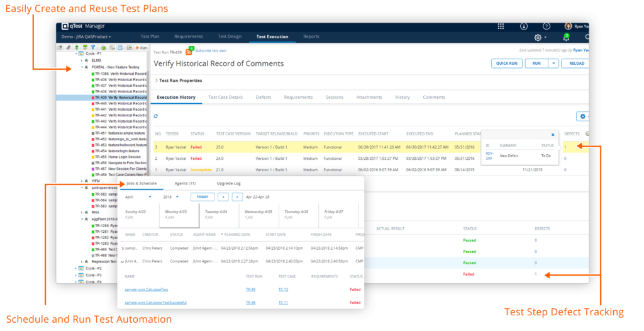Open the Demo - JIRA QASProduct project dropdown
Screen dimensions: 644x331
pos(86,37)
